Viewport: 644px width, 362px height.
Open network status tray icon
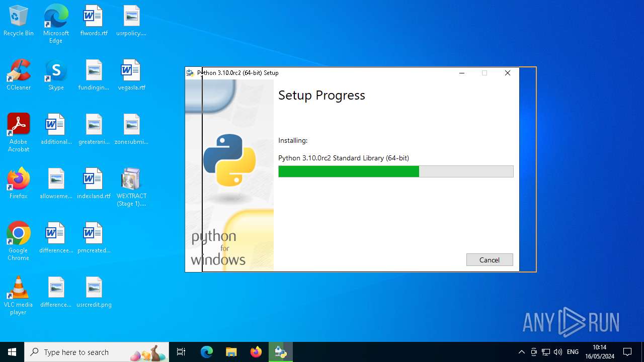[x=546, y=352]
